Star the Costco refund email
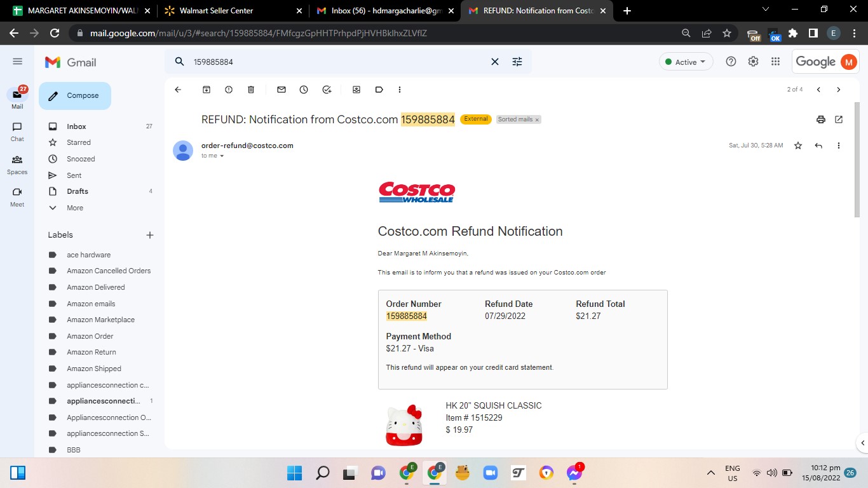This screenshot has height=488, width=868. pos(798,146)
